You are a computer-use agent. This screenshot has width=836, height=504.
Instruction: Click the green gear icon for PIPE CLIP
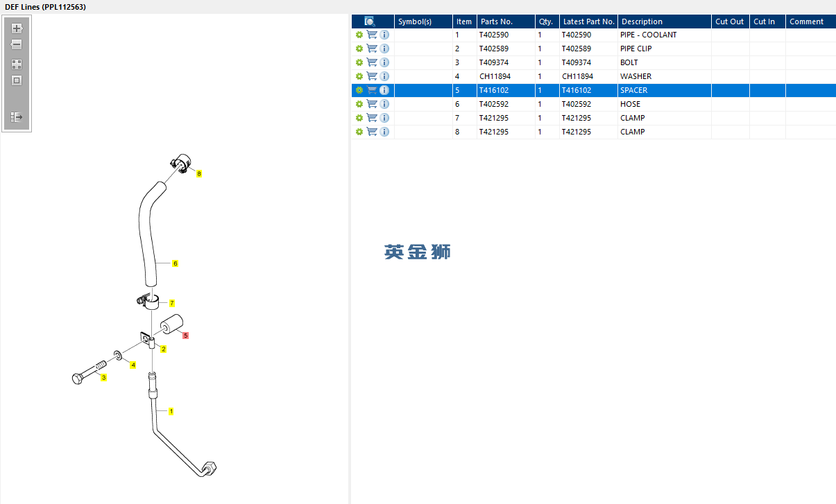[359, 49]
